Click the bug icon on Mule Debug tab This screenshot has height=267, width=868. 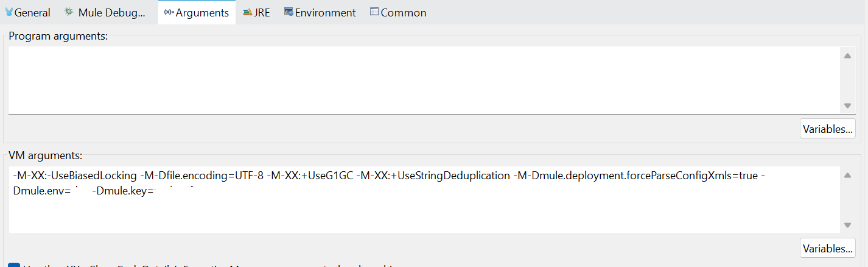click(x=69, y=12)
